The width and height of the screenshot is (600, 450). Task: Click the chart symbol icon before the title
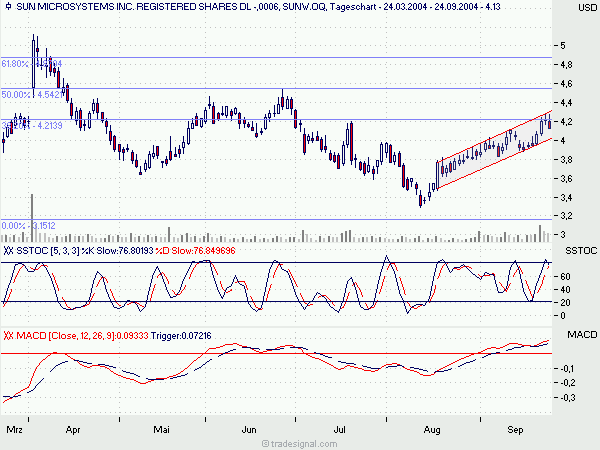[x=8, y=7]
